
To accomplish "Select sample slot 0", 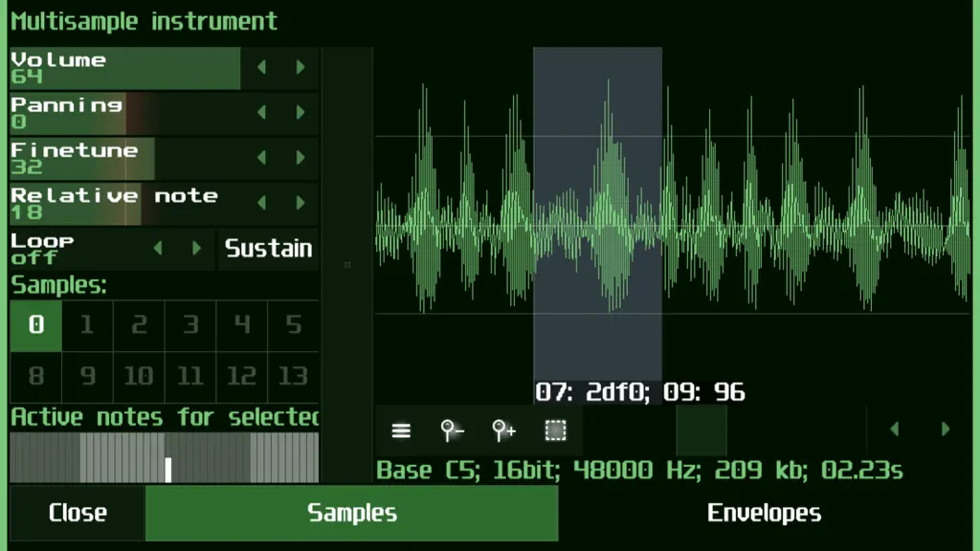I will coord(35,325).
